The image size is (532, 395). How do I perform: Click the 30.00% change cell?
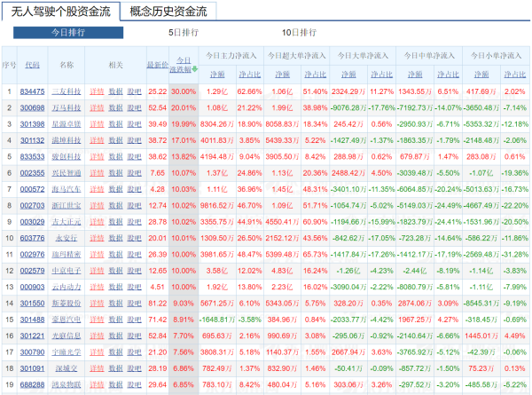pyautogui.click(x=184, y=91)
